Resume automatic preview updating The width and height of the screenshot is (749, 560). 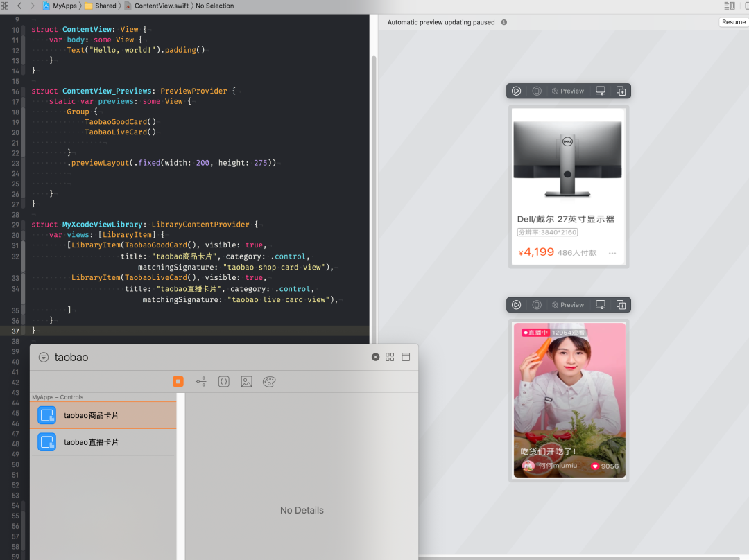[733, 22]
